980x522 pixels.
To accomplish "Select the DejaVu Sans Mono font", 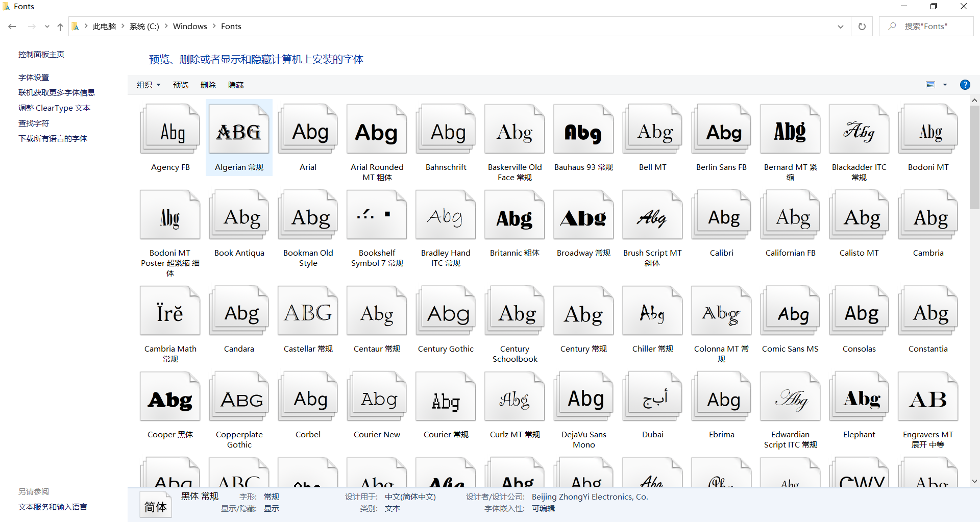I will [583, 396].
